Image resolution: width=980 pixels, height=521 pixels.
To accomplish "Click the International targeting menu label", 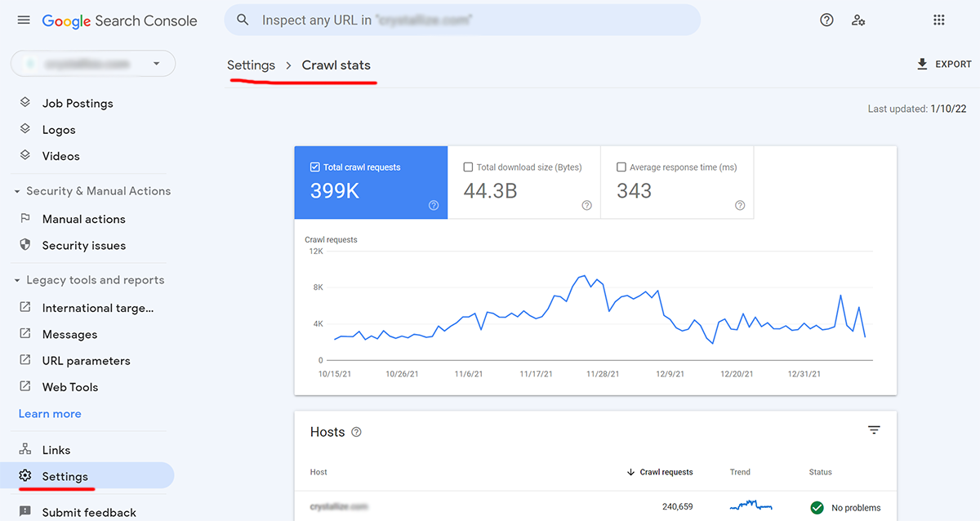I will tap(98, 308).
